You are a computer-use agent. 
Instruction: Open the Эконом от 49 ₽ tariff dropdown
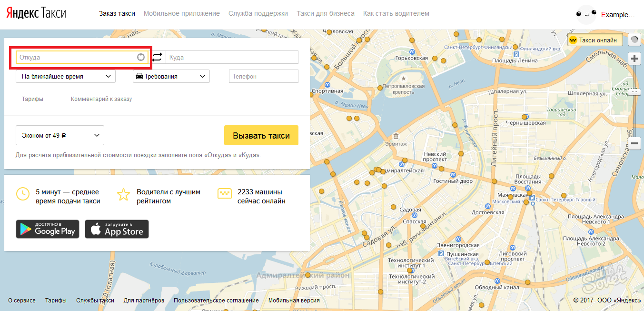point(60,135)
